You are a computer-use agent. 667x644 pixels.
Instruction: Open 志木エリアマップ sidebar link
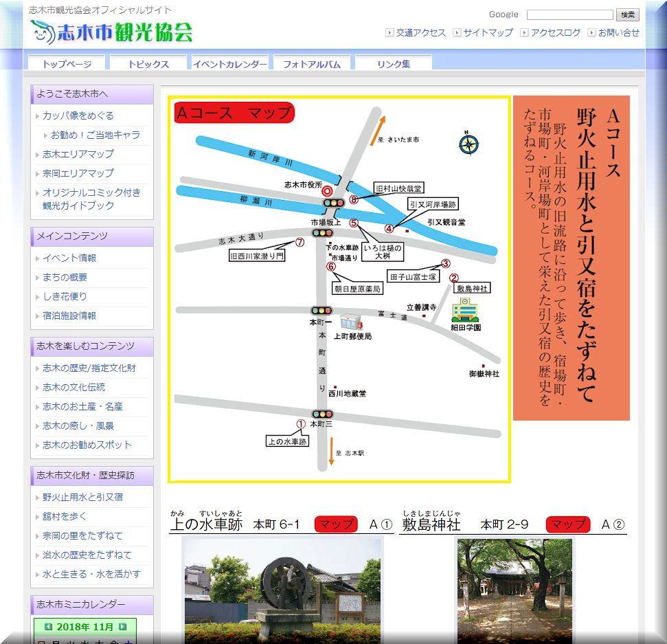(78, 154)
